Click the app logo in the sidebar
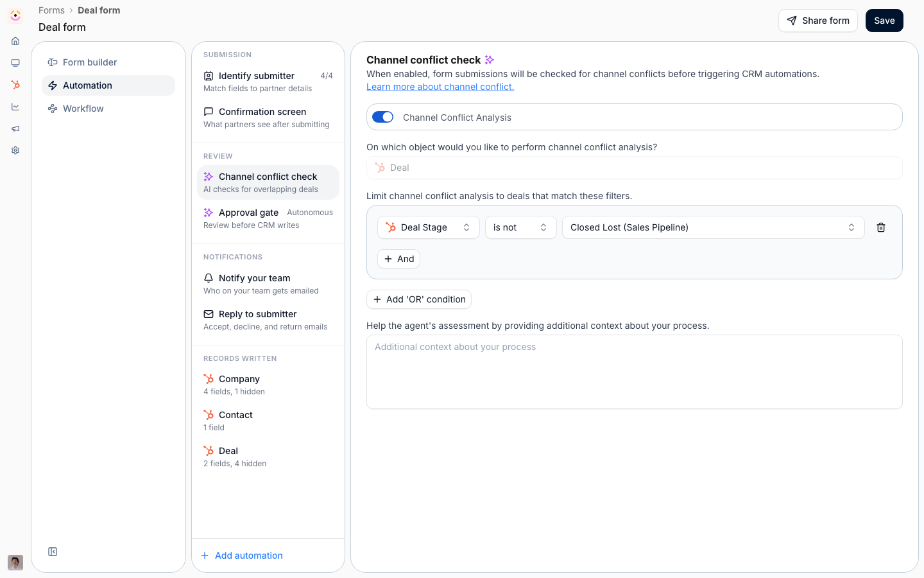Viewport: 924px width, 578px height. 15,15
